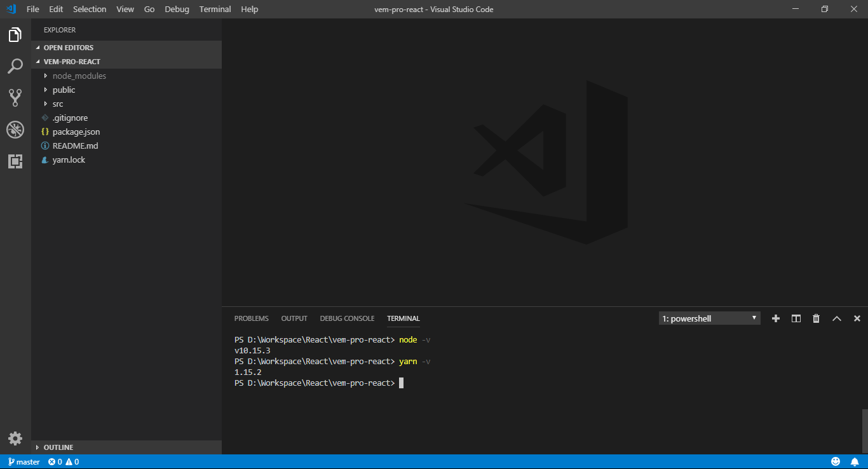The image size is (868, 469).
Task: Open the Debug view icon
Action: [15, 130]
